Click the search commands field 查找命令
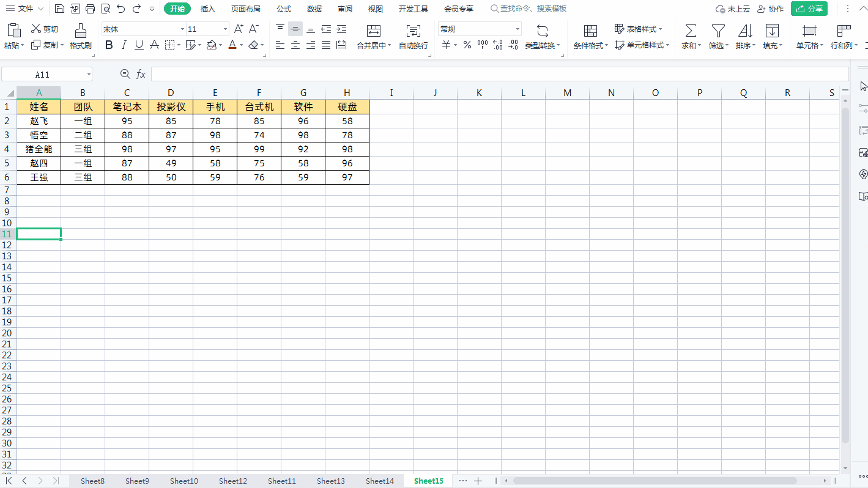This screenshot has height=488, width=868. coord(529,9)
